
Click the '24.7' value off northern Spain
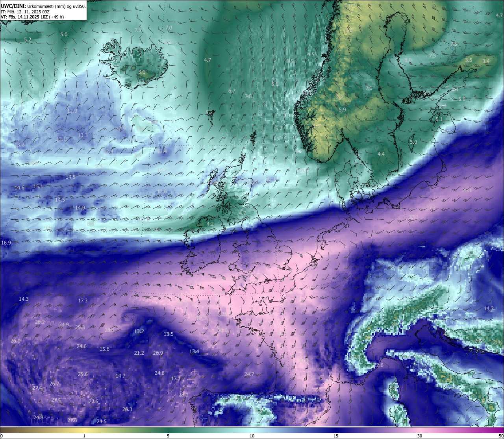tap(249, 374)
